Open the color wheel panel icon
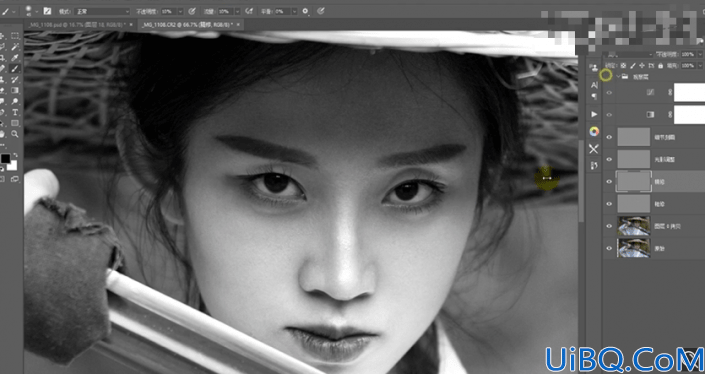Screen dimensions: 705x374 [x=594, y=131]
